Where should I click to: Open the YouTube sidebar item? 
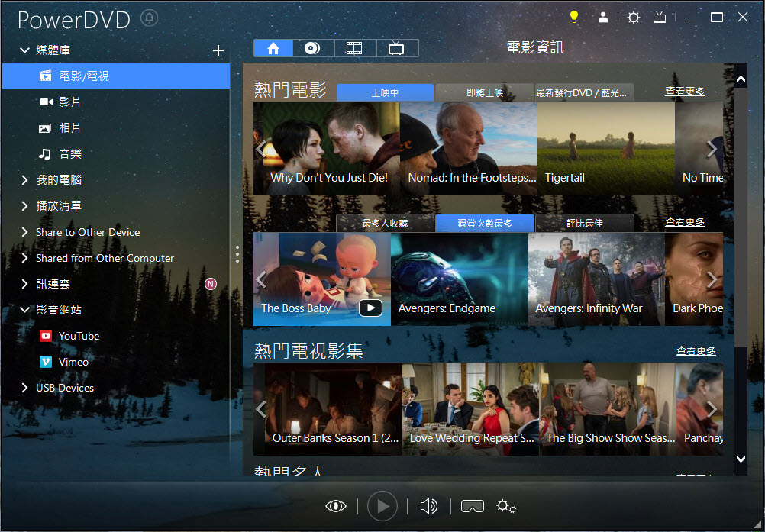79,336
